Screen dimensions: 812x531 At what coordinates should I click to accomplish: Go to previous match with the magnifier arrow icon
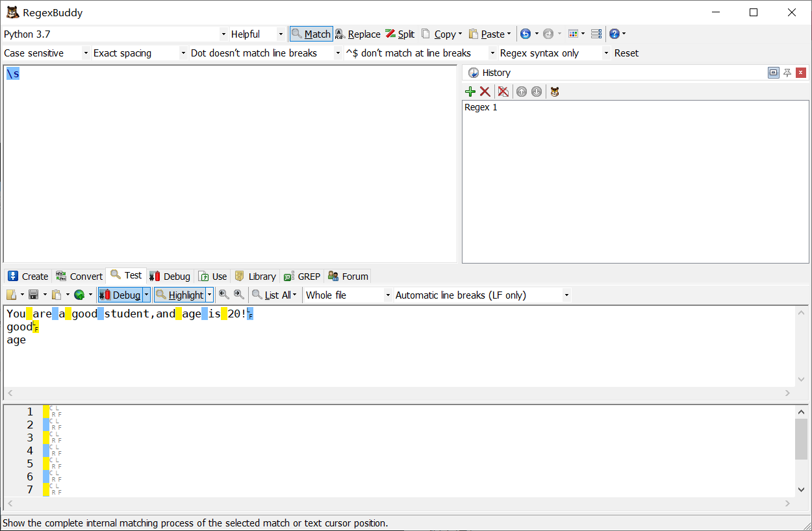(x=224, y=295)
